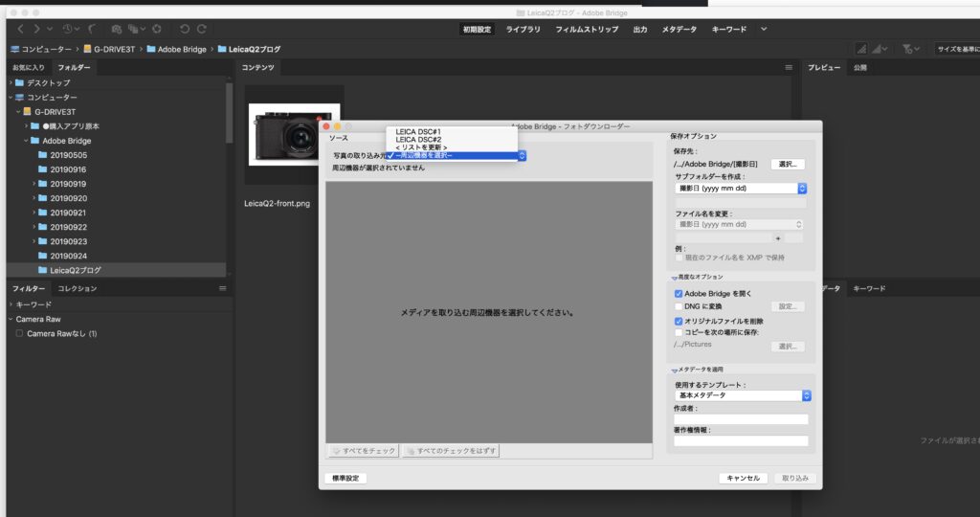The height and width of the screenshot is (517, 980).
Task: Select LeicaQ2-front.png thumbnail
Action: tap(295, 135)
